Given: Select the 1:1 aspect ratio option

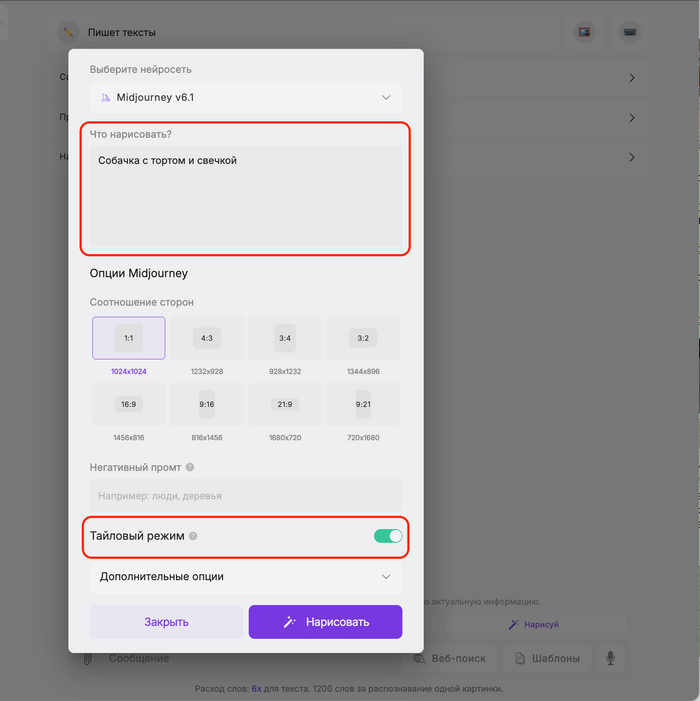Looking at the screenshot, I should [x=129, y=338].
